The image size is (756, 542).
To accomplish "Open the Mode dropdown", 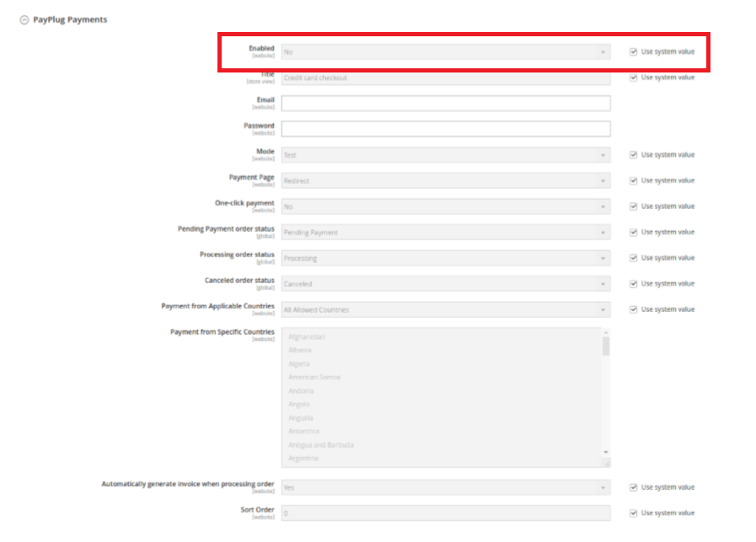I will 446,155.
